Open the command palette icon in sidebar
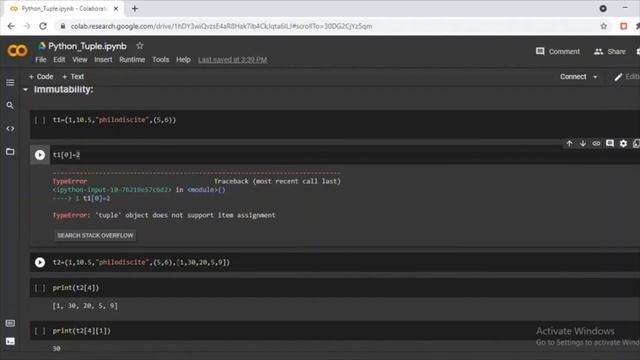Image resolution: width=640 pixels, height=360 pixels. pos(10,323)
